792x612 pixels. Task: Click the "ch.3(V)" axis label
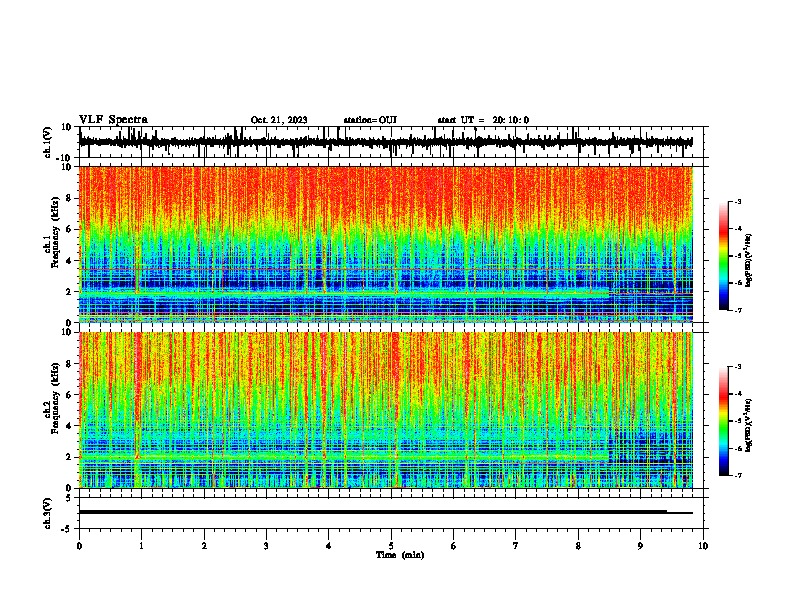click(47, 513)
